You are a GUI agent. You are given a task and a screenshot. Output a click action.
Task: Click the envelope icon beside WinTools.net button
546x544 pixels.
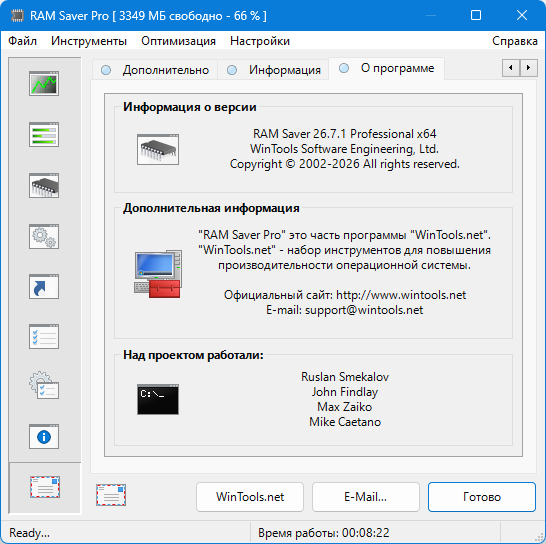pyautogui.click(x=111, y=495)
